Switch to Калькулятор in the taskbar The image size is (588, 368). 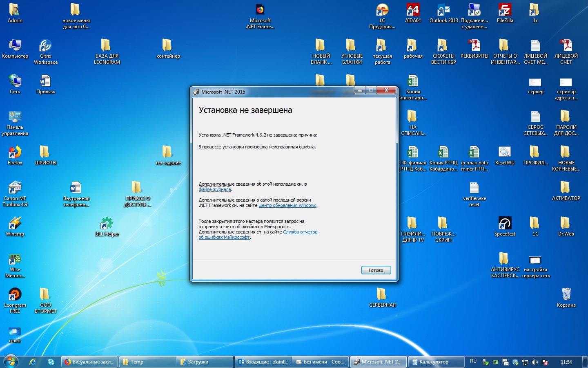coord(436,362)
